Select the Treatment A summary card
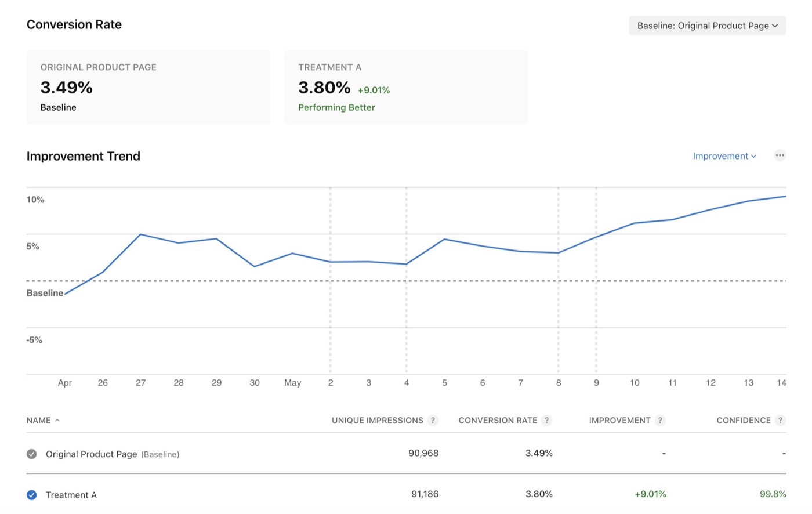812x514 pixels. [x=406, y=87]
